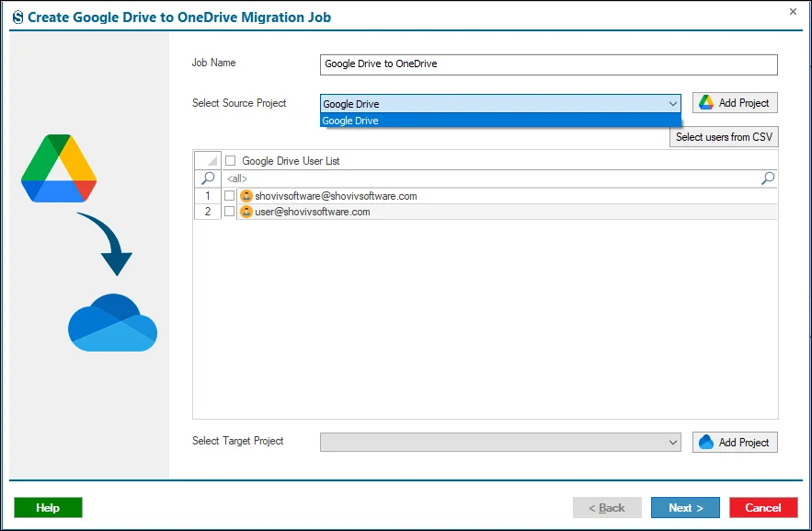Choose Google Drive from the dropdown list

point(500,121)
